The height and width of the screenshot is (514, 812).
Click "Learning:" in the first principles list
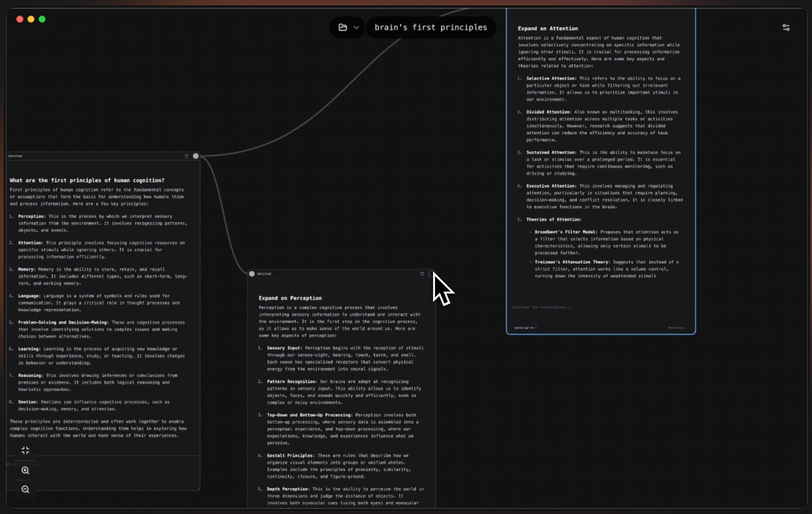pyautogui.click(x=29, y=349)
